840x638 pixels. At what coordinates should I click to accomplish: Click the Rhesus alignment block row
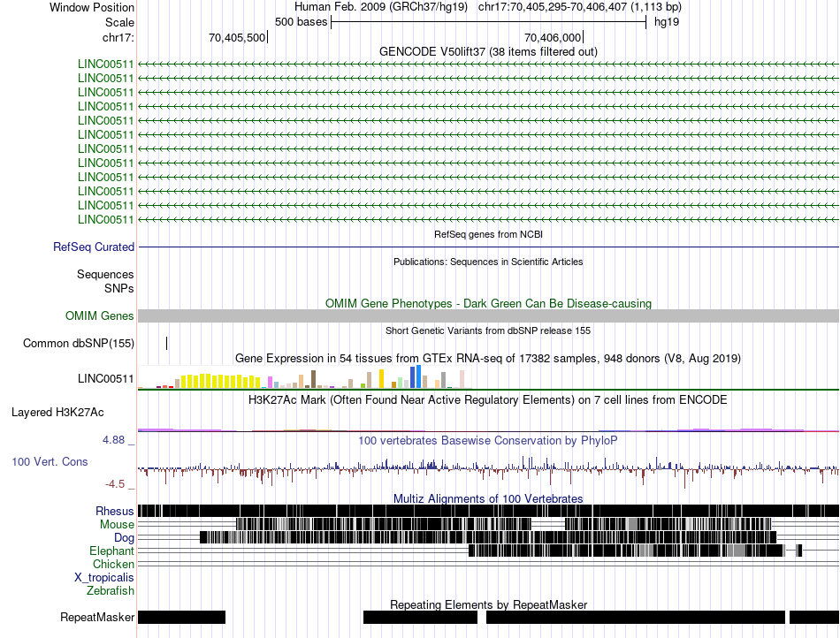(488, 511)
